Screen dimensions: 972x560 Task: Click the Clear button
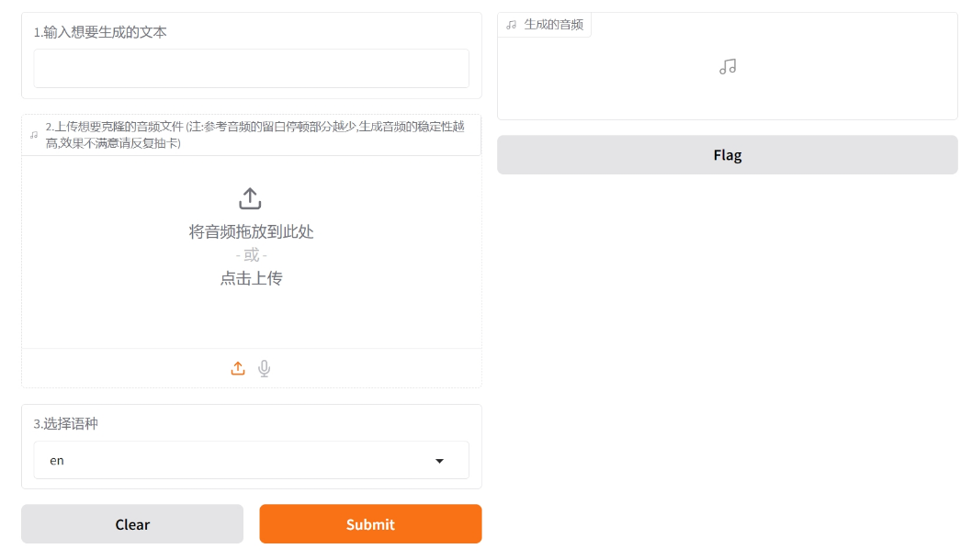click(x=131, y=524)
